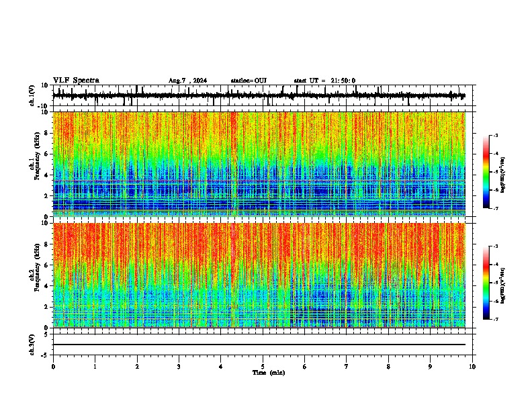532x411 pixels.
Task: Click the "ch.1(V)" waveform axis label
Action: (32, 95)
